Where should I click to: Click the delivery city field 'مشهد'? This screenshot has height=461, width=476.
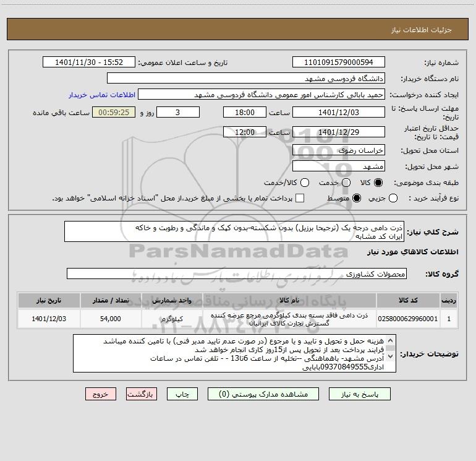click(339, 166)
